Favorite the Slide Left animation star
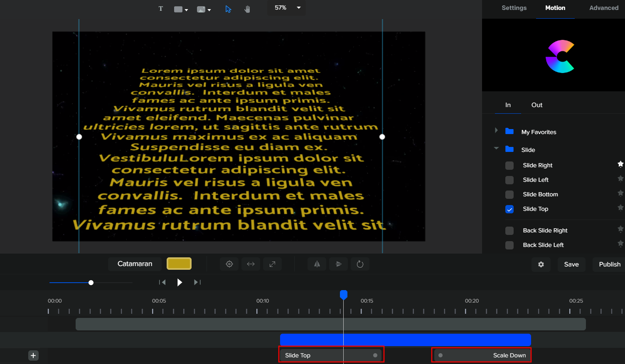625x364 pixels. (x=620, y=178)
